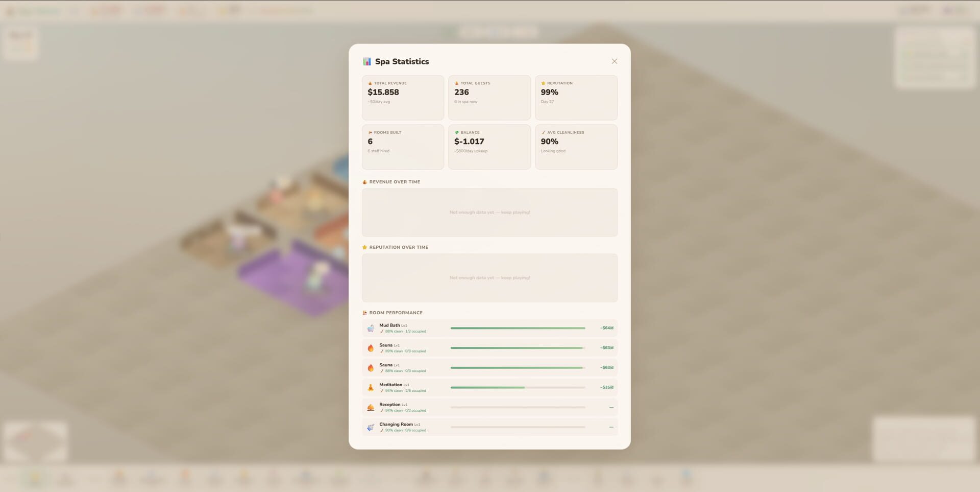Select the Rooms Built card
The image size is (980, 492).
pyautogui.click(x=403, y=147)
